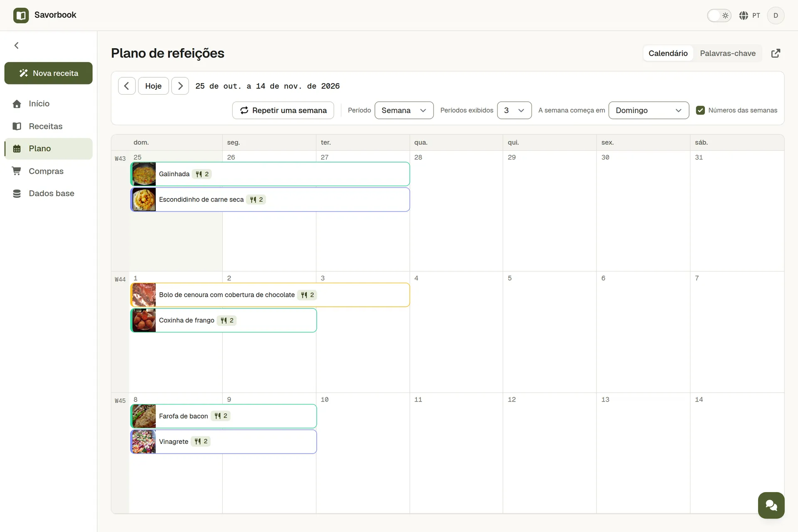Select the Vinagrete meal entry

(224, 441)
